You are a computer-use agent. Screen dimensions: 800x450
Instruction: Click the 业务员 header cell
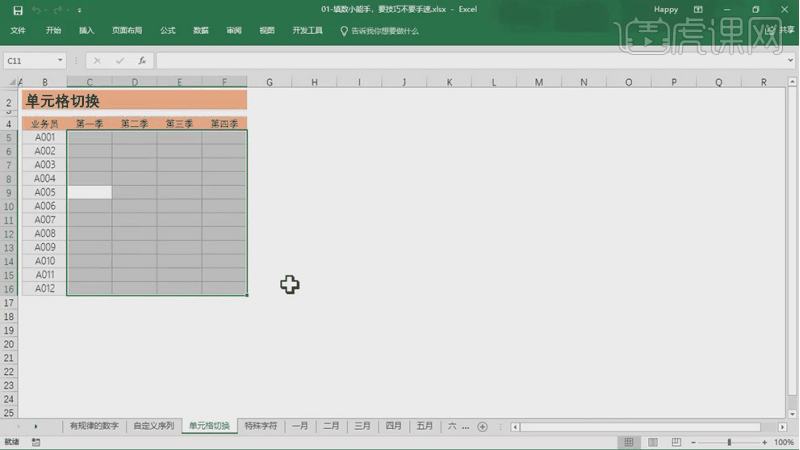point(44,123)
